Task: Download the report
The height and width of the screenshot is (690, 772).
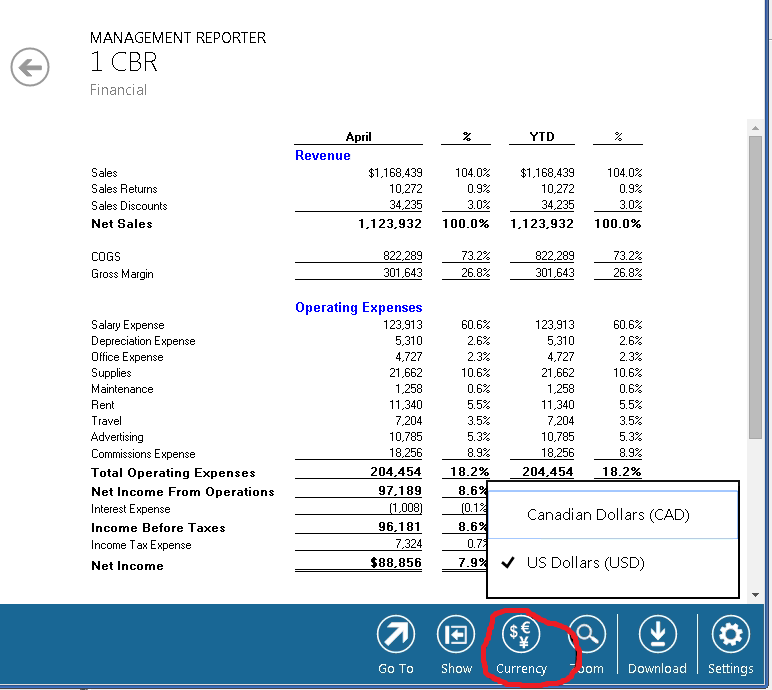Action: [657, 634]
